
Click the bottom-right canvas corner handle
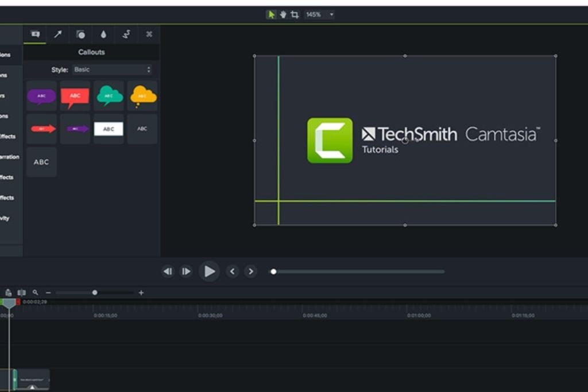click(556, 225)
